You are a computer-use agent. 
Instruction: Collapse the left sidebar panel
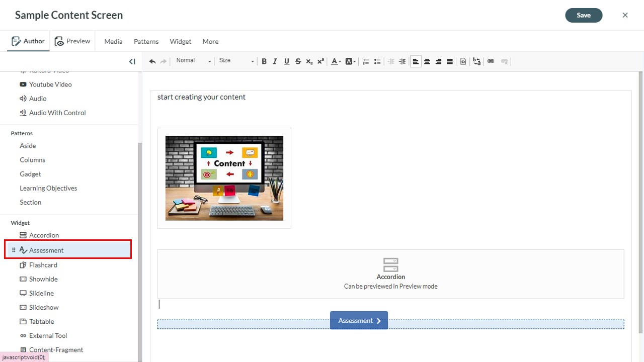tap(132, 61)
